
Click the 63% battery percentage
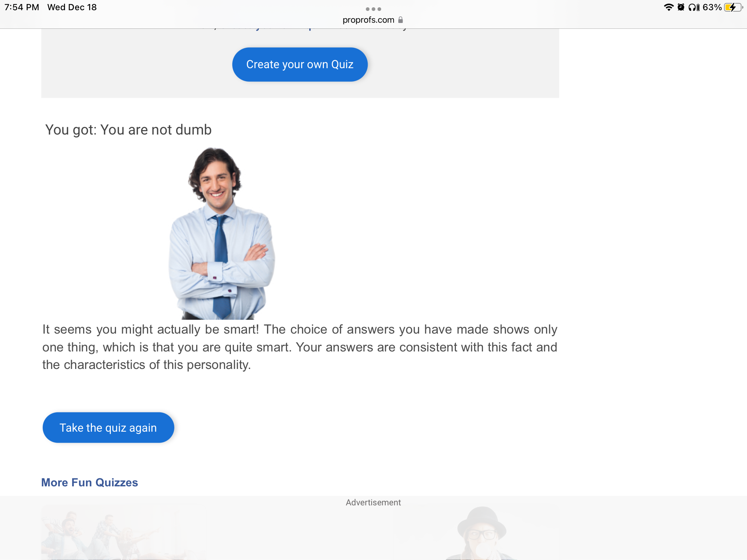pyautogui.click(x=712, y=7)
